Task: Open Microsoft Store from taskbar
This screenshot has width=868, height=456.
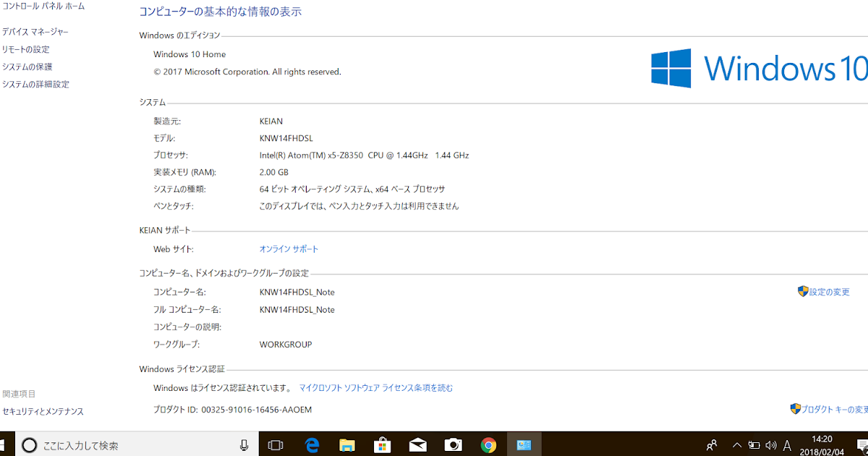Action: coord(383,445)
